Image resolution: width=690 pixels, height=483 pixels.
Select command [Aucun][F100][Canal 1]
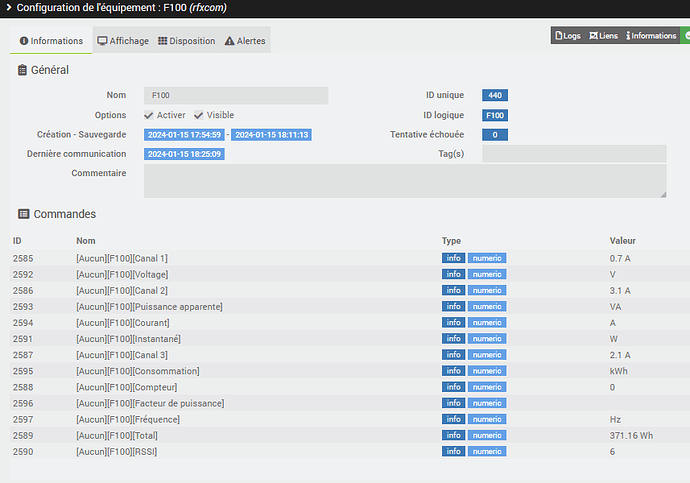click(x=122, y=258)
